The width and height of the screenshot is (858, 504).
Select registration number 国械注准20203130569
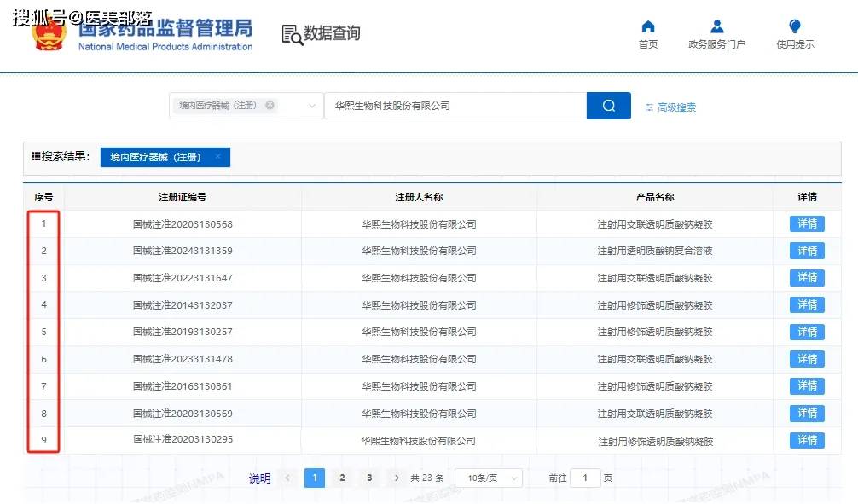183,413
